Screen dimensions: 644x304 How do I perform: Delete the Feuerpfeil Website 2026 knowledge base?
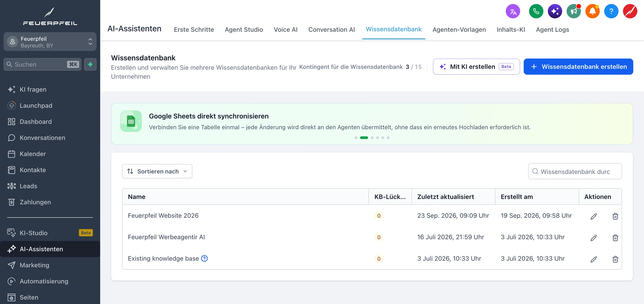click(x=615, y=216)
